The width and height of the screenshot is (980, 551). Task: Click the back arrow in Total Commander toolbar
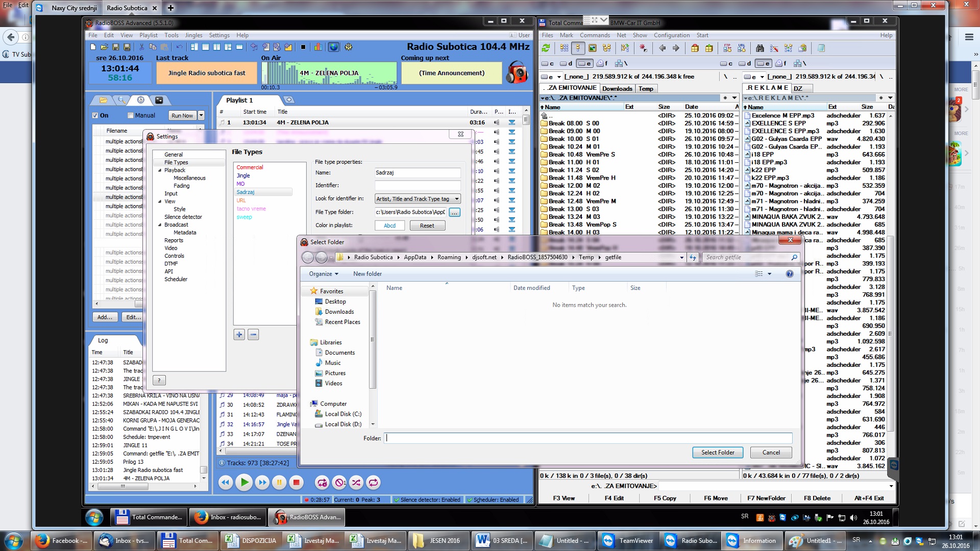662,48
